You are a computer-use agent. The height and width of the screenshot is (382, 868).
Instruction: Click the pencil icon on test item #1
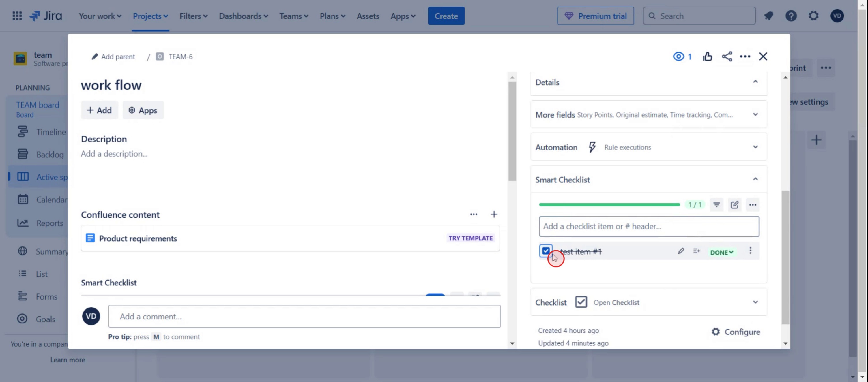pyautogui.click(x=681, y=251)
